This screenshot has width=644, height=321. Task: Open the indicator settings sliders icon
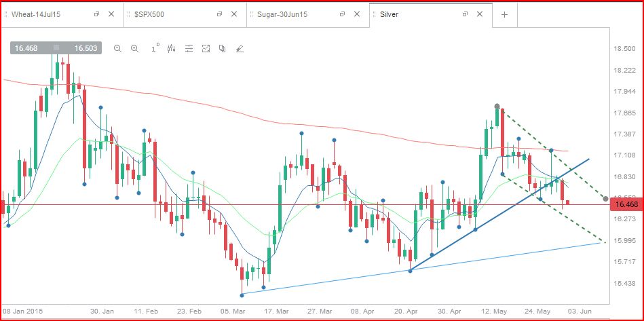[189, 48]
